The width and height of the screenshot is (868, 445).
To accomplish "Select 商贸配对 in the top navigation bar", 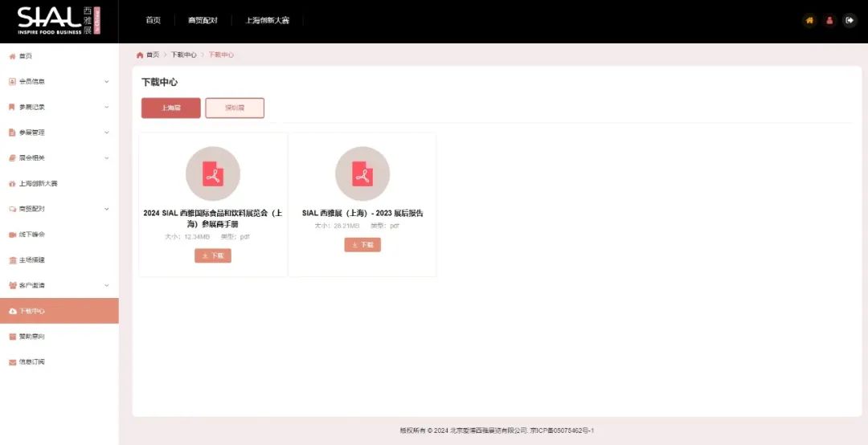I will (203, 20).
